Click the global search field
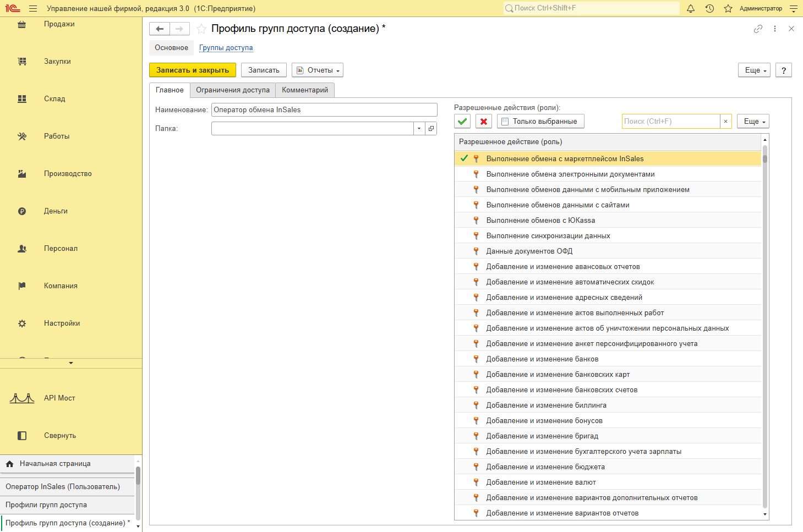 pyautogui.click(x=592, y=8)
